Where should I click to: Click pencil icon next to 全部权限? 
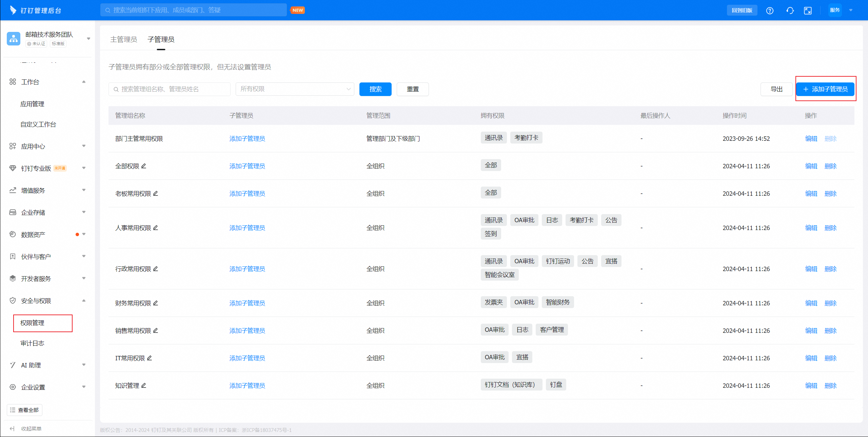pyautogui.click(x=144, y=166)
